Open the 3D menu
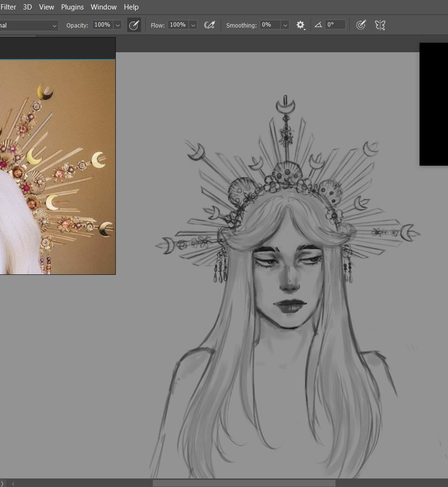This screenshot has width=448, height=487. (28, 7)
